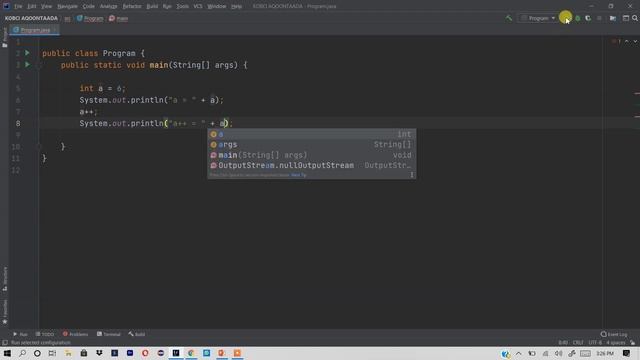Click the Stop button in the run toolbar

pyautogui.click(x=599, y=18)
